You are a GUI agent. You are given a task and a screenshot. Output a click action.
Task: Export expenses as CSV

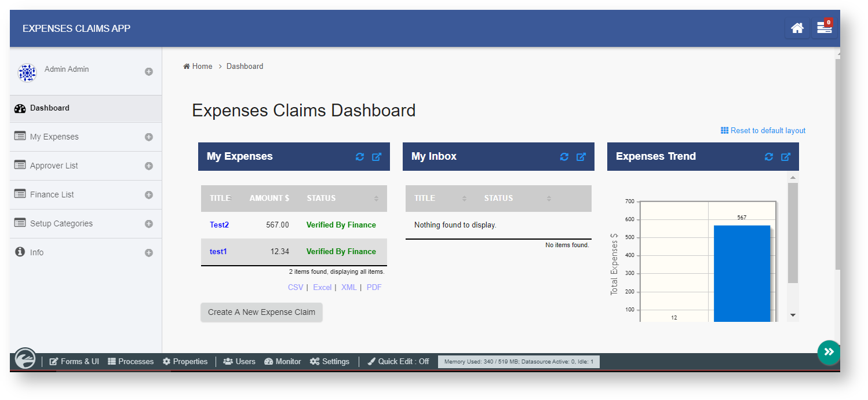coord(296,288)
